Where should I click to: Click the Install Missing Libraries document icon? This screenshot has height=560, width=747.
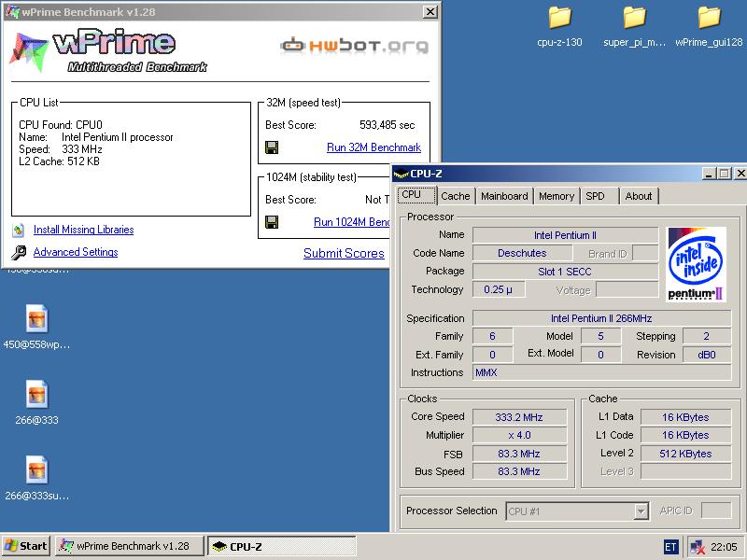click(18, 231)
